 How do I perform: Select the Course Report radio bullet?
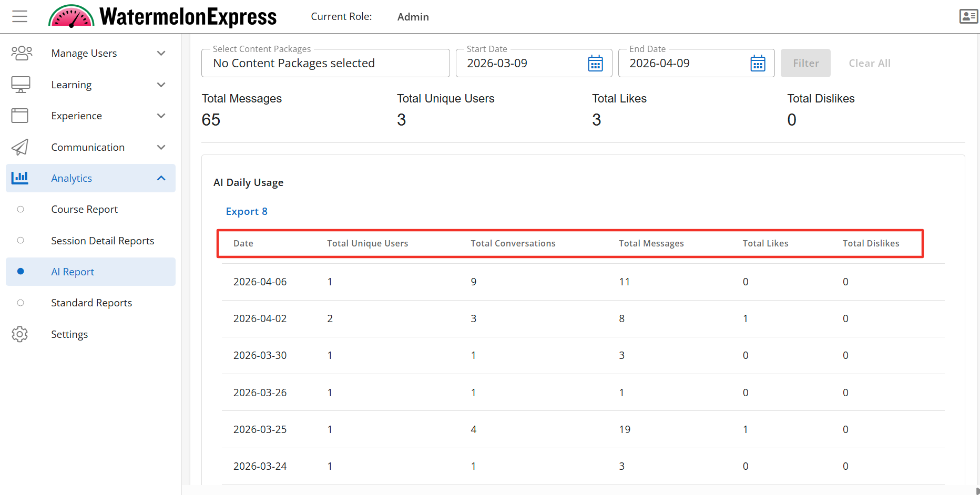pyautogui.click(x=21, y=209)
